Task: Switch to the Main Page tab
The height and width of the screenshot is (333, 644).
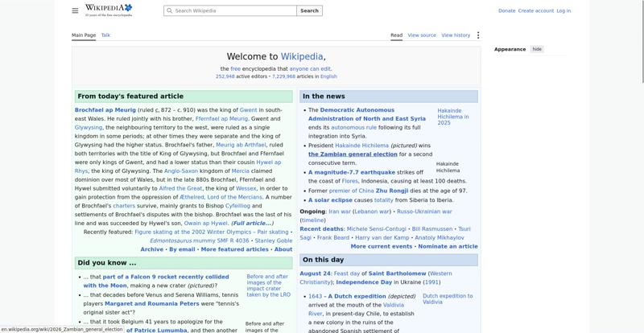Action: point(84,35)
